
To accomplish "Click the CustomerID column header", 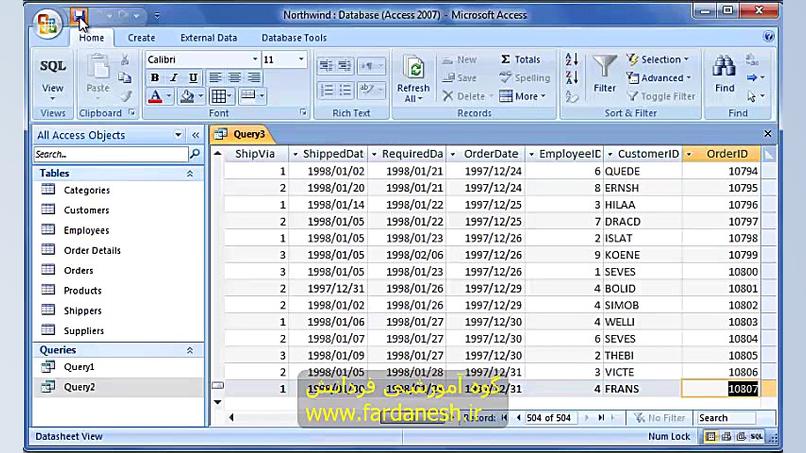I will 648,154.
